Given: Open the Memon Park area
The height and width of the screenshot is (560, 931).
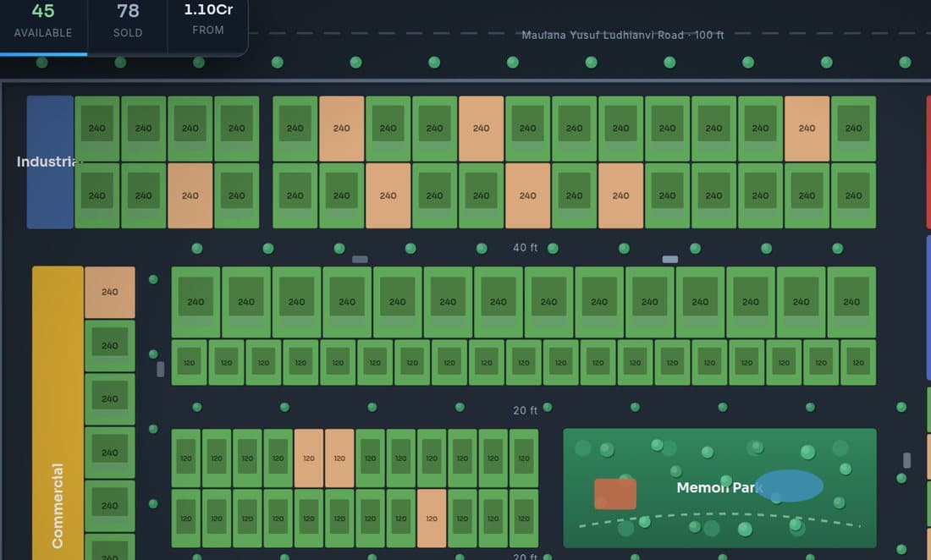Looking at the screenshot, I should coord(719,487).
